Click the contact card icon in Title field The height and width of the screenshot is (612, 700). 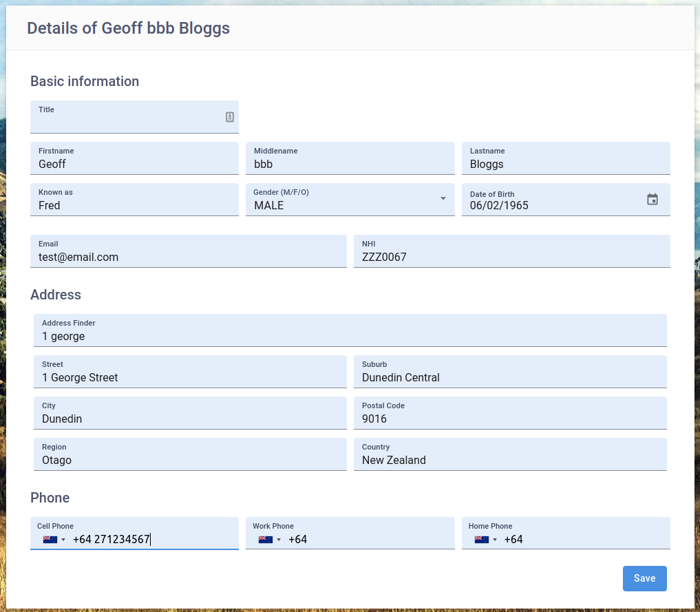(230, 117)
